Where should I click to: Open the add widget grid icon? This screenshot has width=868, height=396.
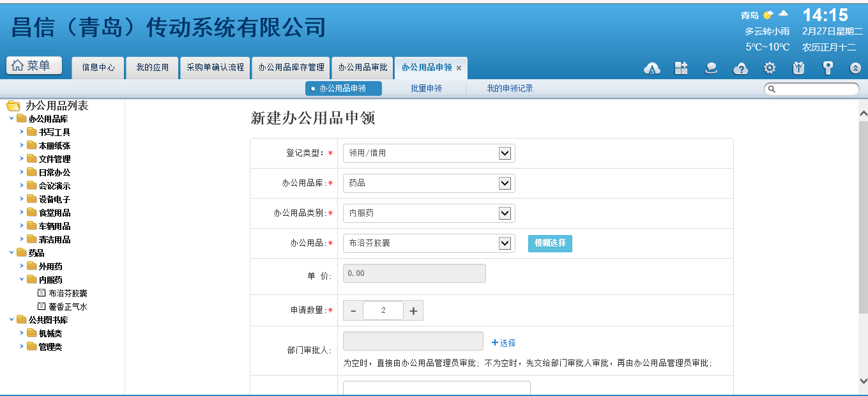681,68
